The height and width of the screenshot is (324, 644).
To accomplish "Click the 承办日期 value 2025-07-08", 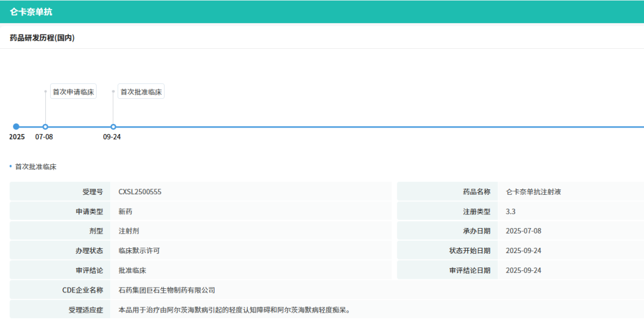I will click(523, 231).
